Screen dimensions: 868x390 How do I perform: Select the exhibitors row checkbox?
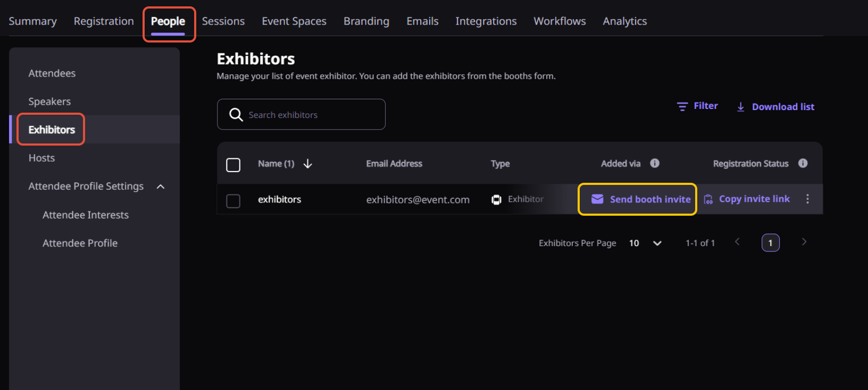[233, 201]
